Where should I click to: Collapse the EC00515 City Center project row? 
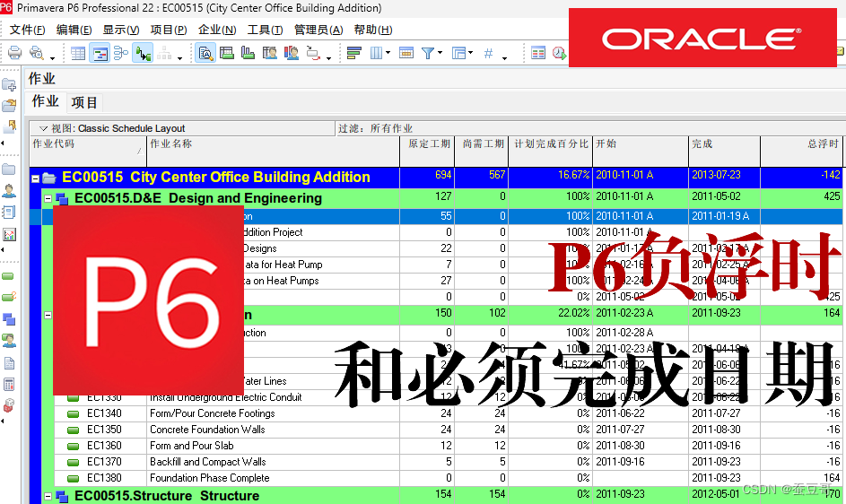[x=35, y=178]
